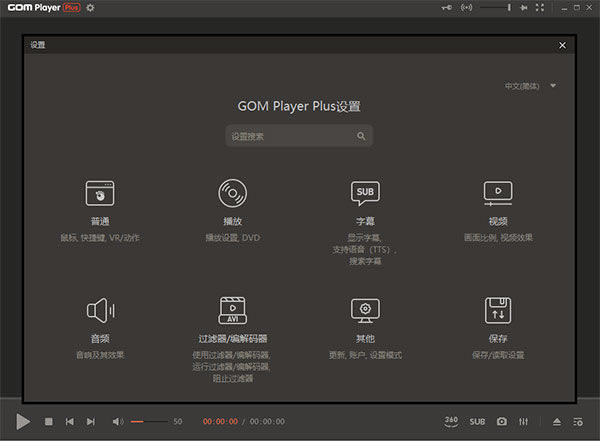Open the 字幕 subtitle settings SUB icon
The height and width of the screenshot is (442, 600).
tap(365, 192)
